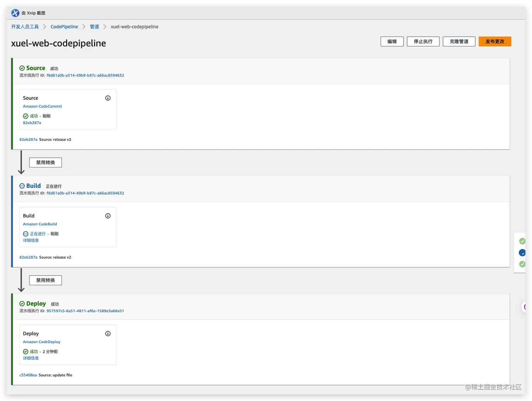Click breadcrumb chevron after CodePipeline

tap(84, 27)
